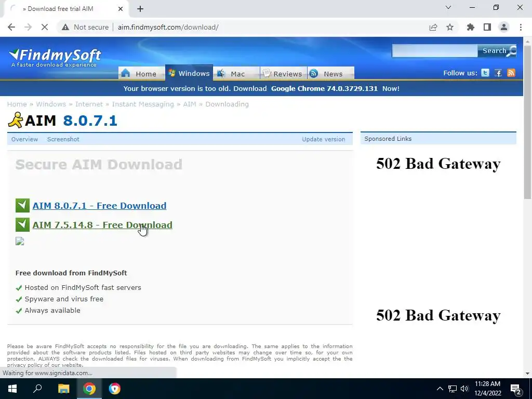Open the shield app in taskbar
The width and height of the screenshot is (532, 399).
115,389
